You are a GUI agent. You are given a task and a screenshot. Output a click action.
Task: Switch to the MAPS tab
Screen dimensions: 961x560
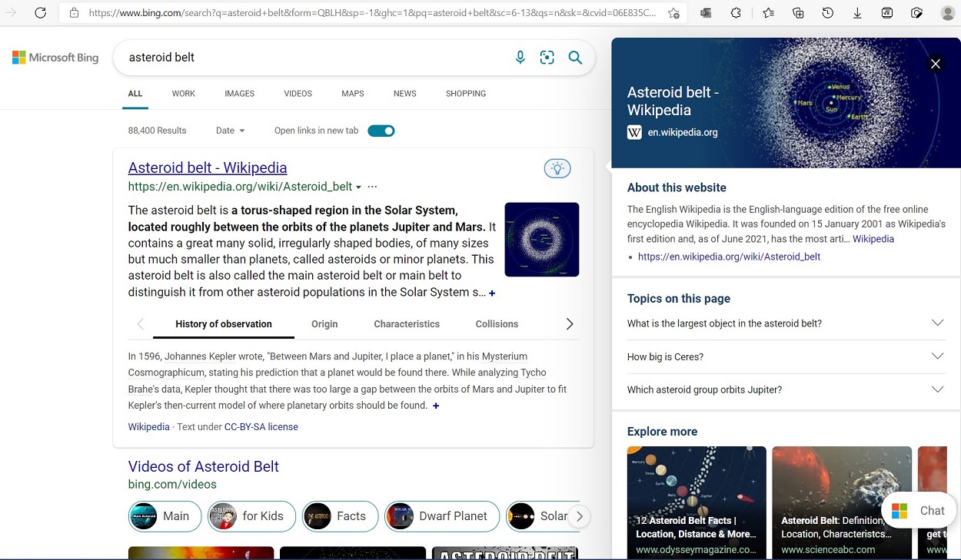click(353, 94)
